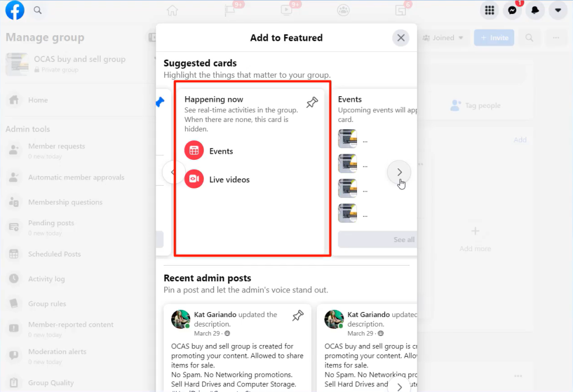Open the Facebook search icon
The height and width of the screenshot is (392, 573).
click(x=37, y=10)
